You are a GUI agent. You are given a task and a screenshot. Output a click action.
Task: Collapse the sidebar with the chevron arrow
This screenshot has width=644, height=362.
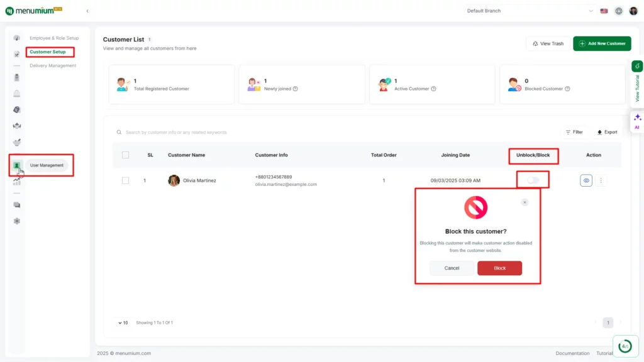click(87, 11)
